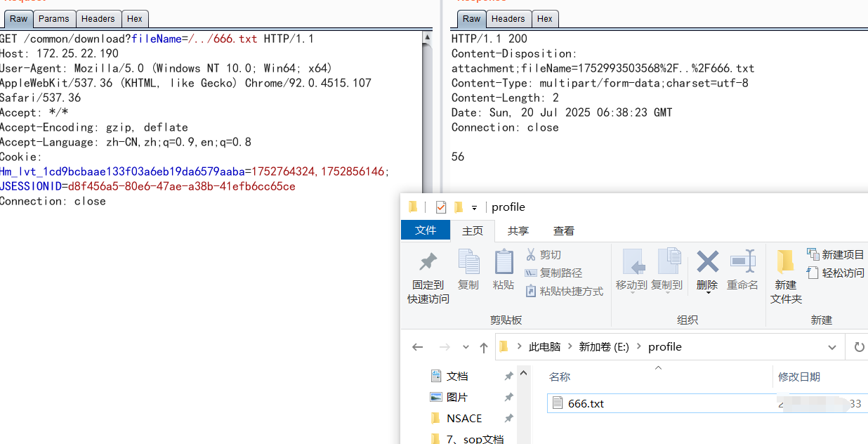
Task: Click 新加卷 (E:) in the address bar
Action: pos(603,347)
